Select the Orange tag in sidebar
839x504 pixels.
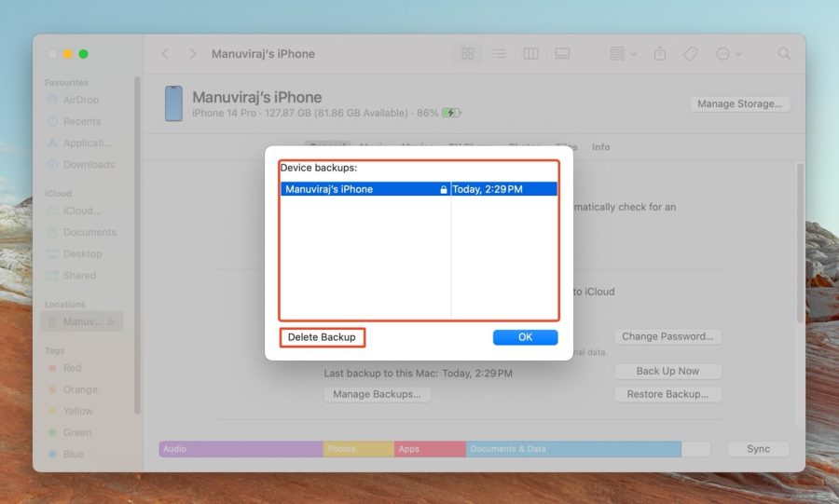click(x=73, y=389)
